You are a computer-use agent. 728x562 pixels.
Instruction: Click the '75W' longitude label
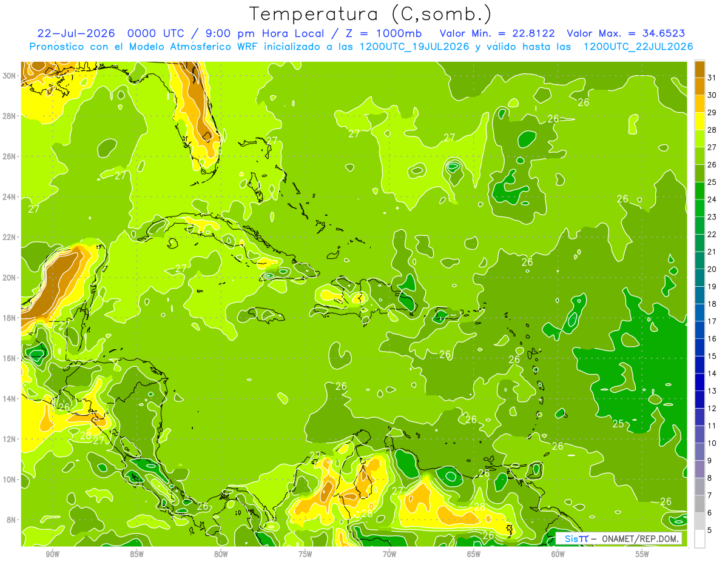(x=305, y=554)
